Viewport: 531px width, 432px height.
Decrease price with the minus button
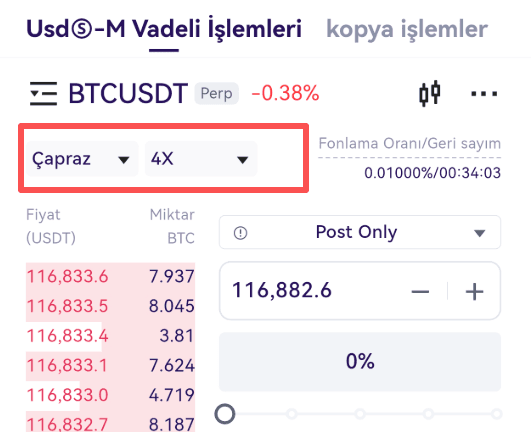(420, 291)
